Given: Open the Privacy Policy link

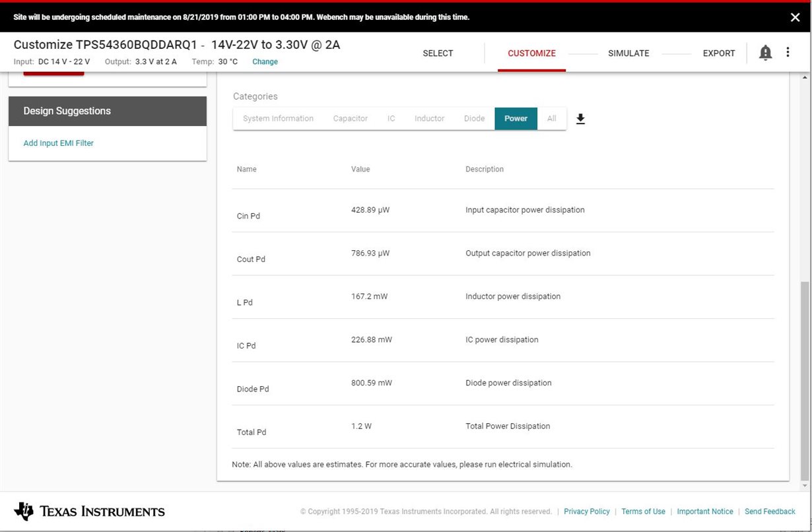Looking at the screenshot, I should (586, 512).
